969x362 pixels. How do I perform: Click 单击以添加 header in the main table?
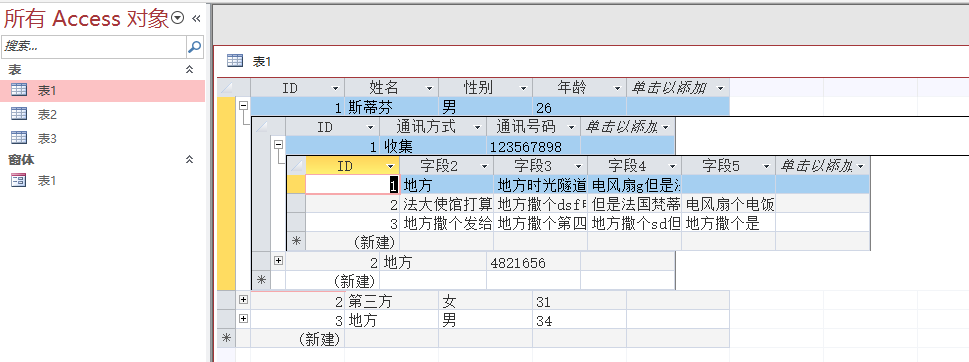coord(678,88)
